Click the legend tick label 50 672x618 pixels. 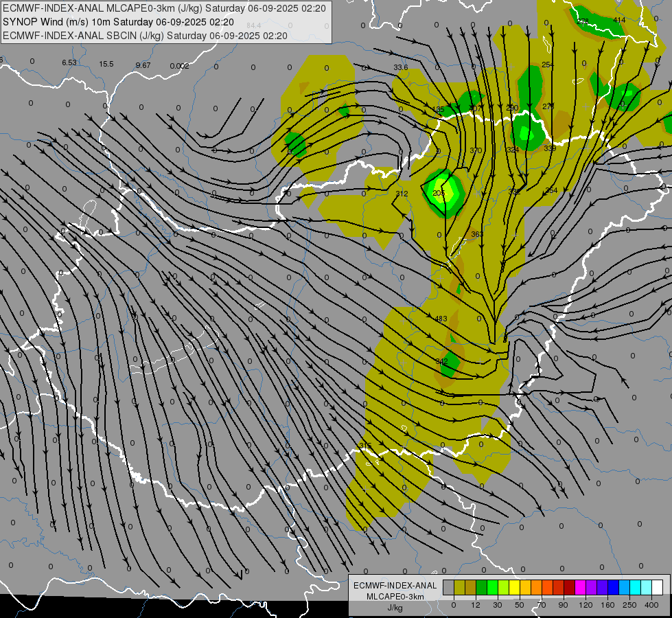(x=520, y=605)
